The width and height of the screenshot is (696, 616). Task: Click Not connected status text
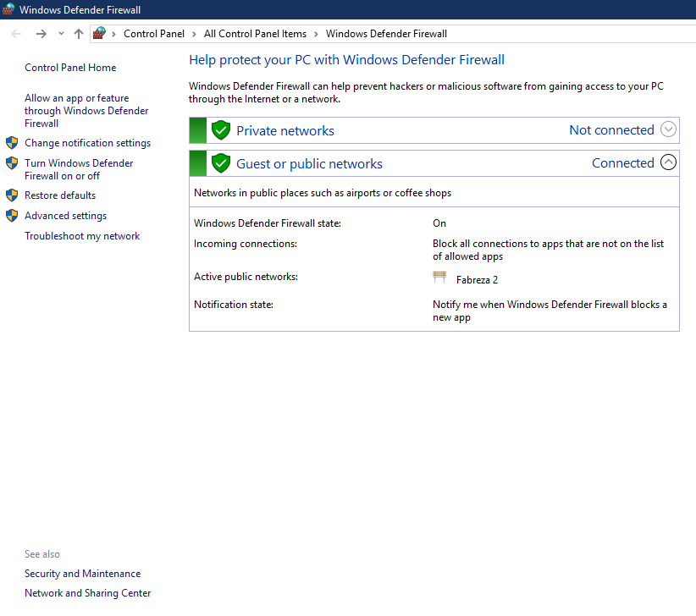coord(611,130)
